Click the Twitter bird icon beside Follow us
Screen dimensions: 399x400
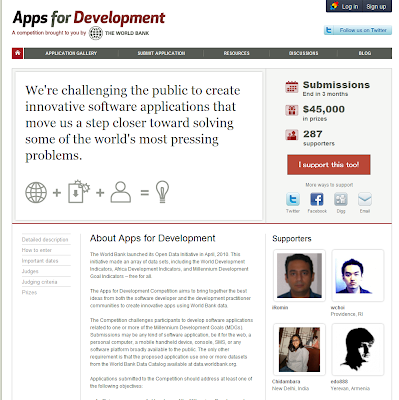[x=329, y=30]
